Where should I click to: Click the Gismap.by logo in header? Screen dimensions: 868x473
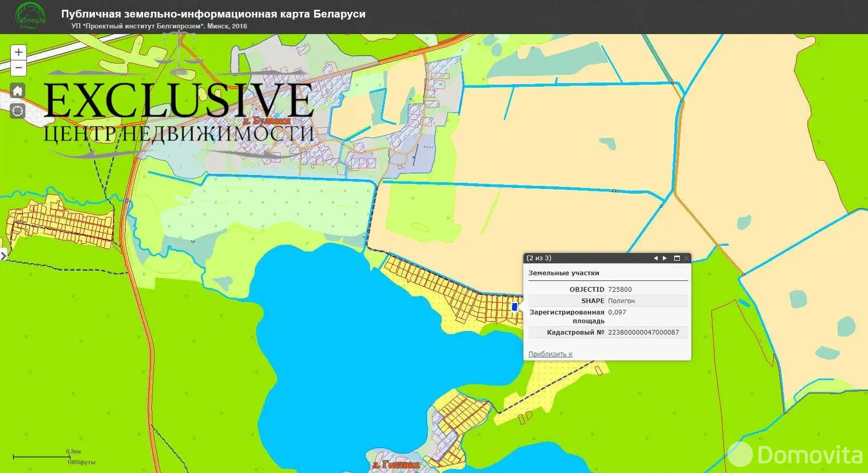[30, 16]
